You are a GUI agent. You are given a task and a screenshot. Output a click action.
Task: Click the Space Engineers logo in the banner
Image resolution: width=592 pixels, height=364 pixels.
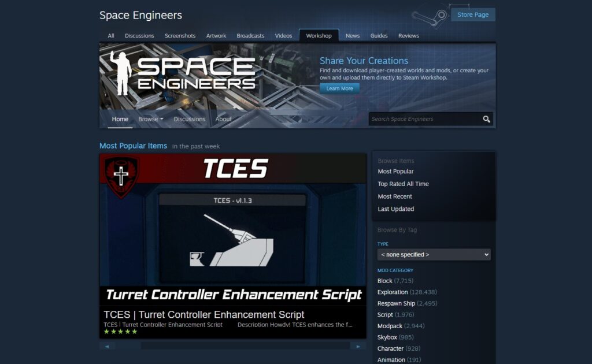tap(183, 73)
